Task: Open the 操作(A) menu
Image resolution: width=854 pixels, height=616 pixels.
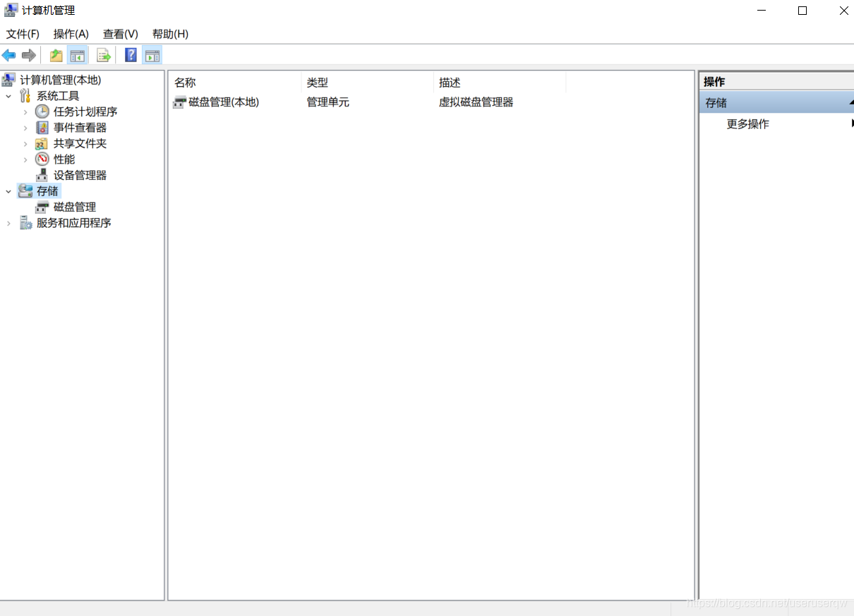Action: (71, 34)
